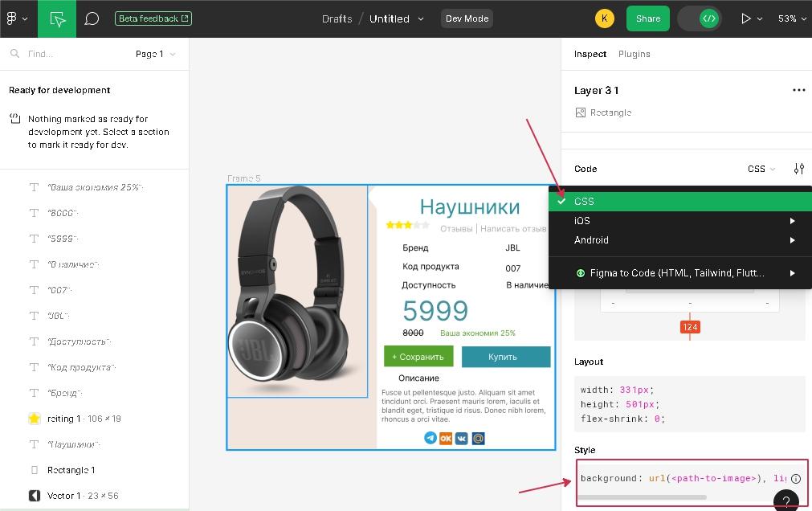Select the Comment bubble tool

[92, 18]
